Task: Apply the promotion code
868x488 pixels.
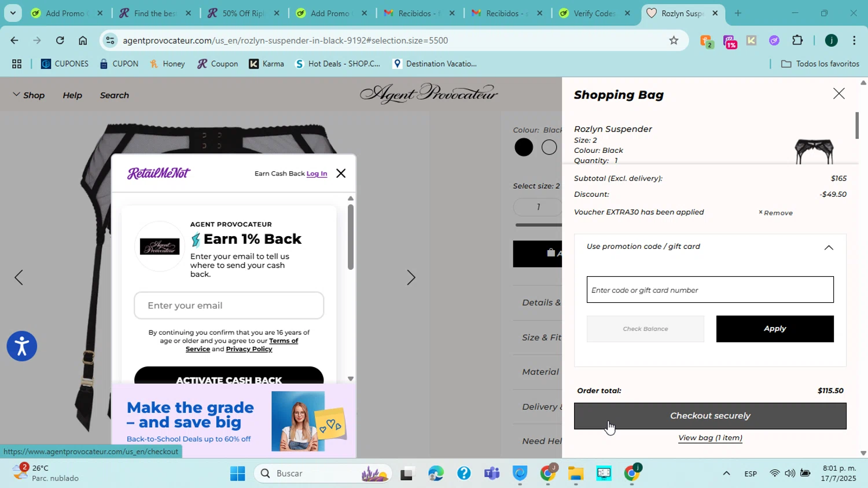Action: pyautogui.click(x=775, y=329)
